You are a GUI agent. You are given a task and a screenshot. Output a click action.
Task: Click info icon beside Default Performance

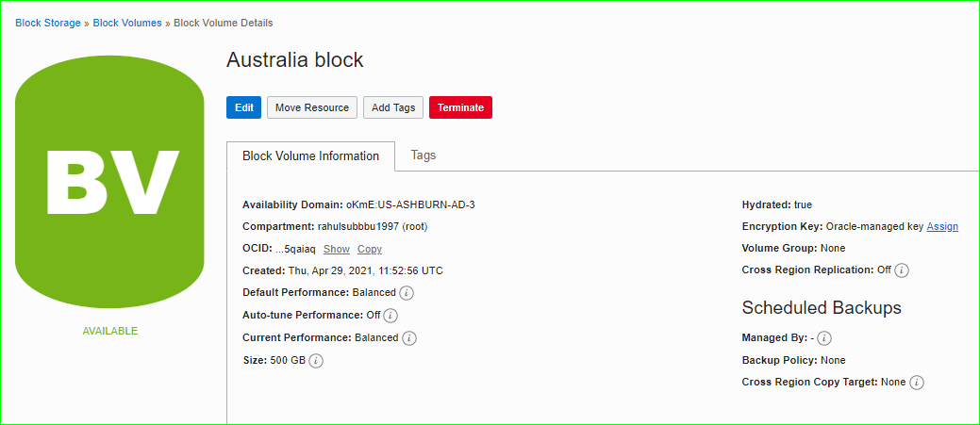coord(407,293)
